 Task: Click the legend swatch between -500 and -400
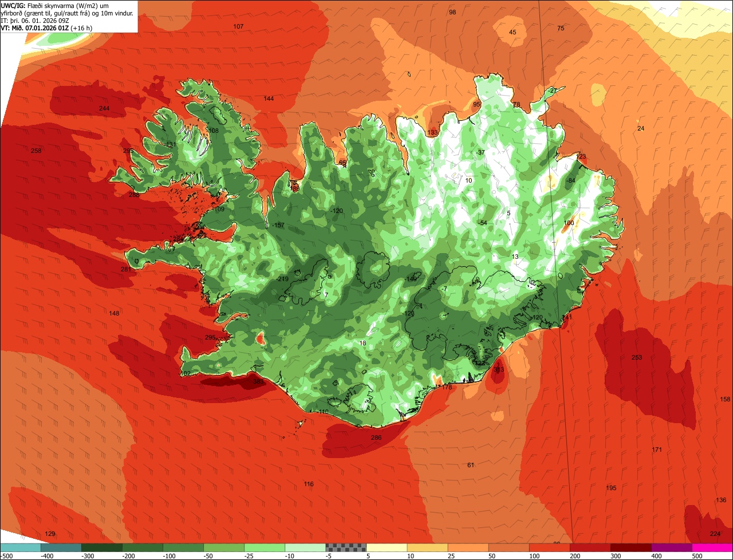pos(20,547)
